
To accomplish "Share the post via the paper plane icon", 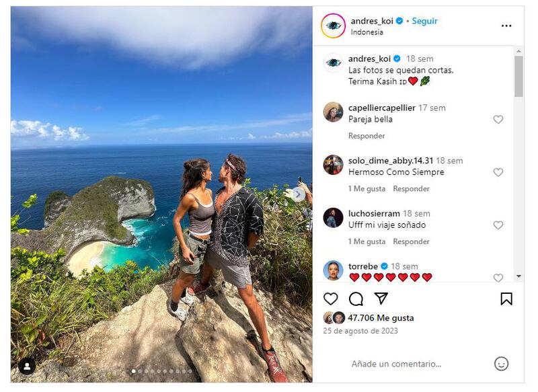I will tap(380, 297).
